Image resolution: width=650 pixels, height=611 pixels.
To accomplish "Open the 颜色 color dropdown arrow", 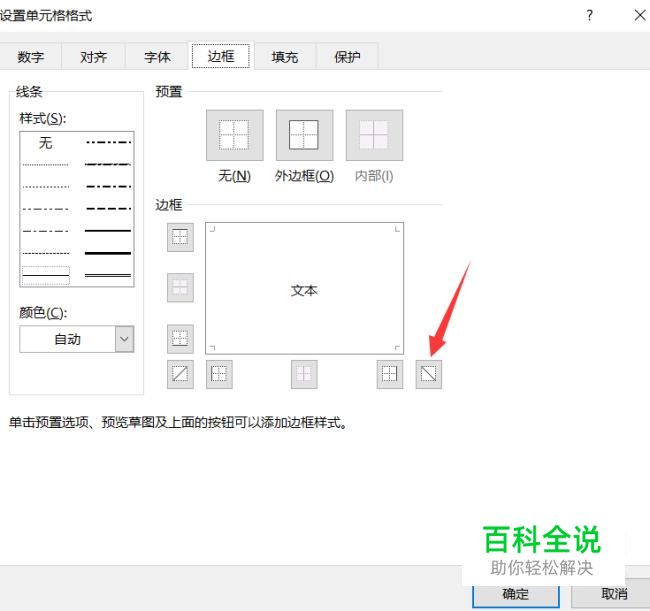I will click(x=124, y=339).
